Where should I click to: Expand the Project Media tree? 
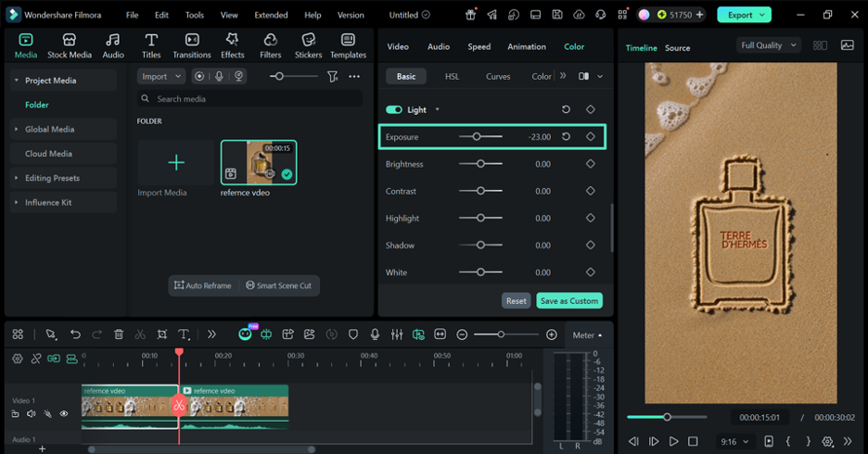(x=16, y=81)
